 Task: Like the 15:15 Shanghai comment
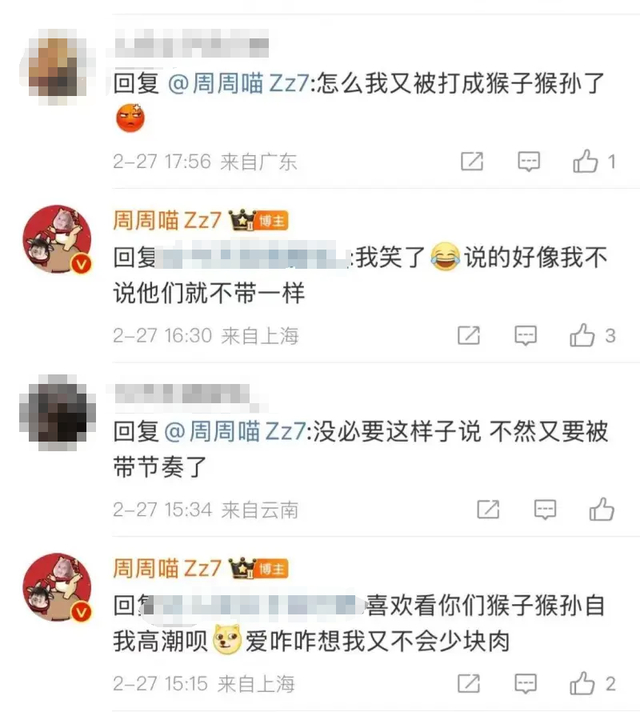pos(582,683)
